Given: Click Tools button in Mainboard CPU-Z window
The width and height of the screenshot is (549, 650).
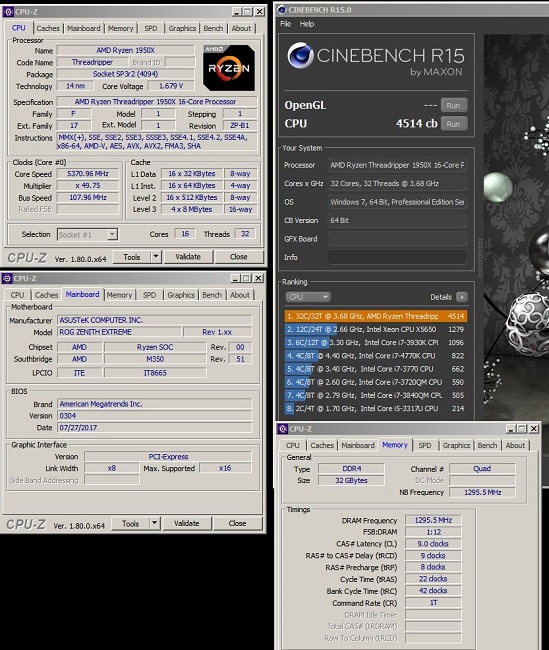Looking at the screenshot, I should point(130,524).
